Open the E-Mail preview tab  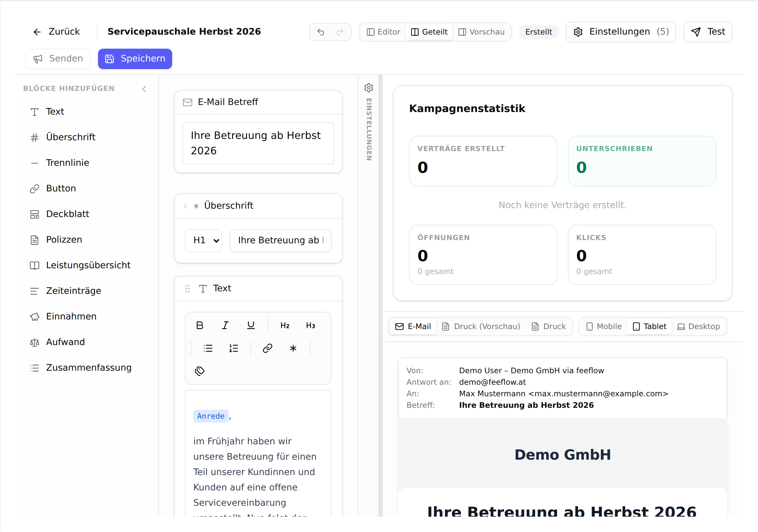click(x=413, y=326)
